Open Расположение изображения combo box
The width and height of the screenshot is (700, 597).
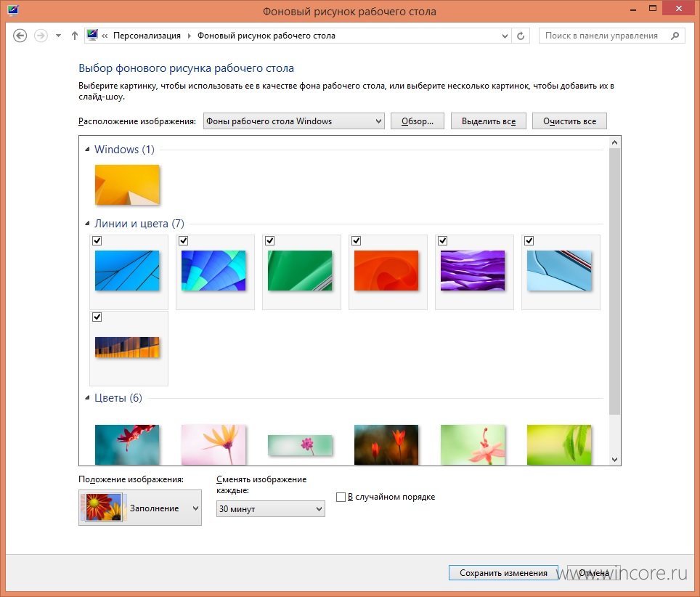tap(294, 121)
